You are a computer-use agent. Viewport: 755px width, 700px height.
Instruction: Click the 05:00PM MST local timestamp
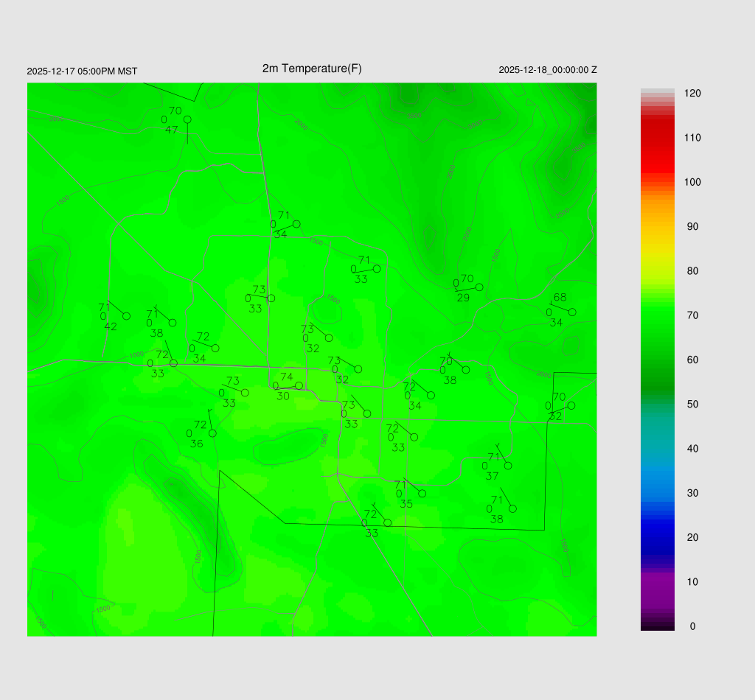82,71
